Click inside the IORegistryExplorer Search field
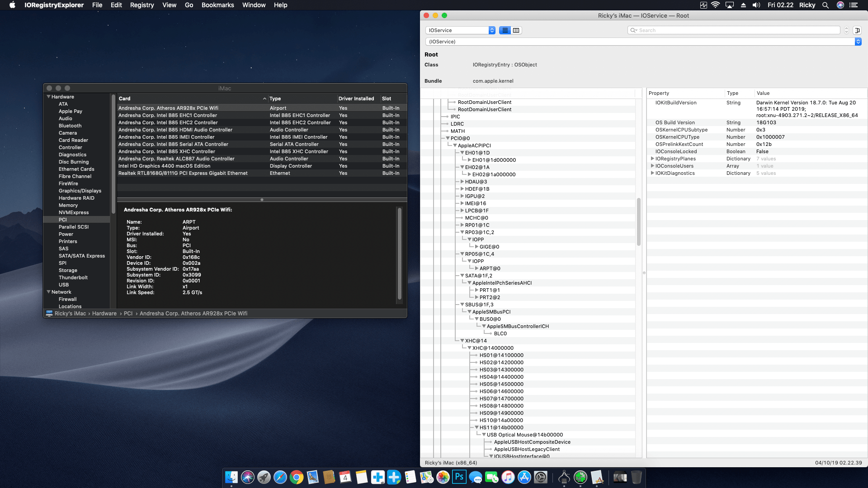Viewport: 868px width, 488px height. [x=734, y=30]
